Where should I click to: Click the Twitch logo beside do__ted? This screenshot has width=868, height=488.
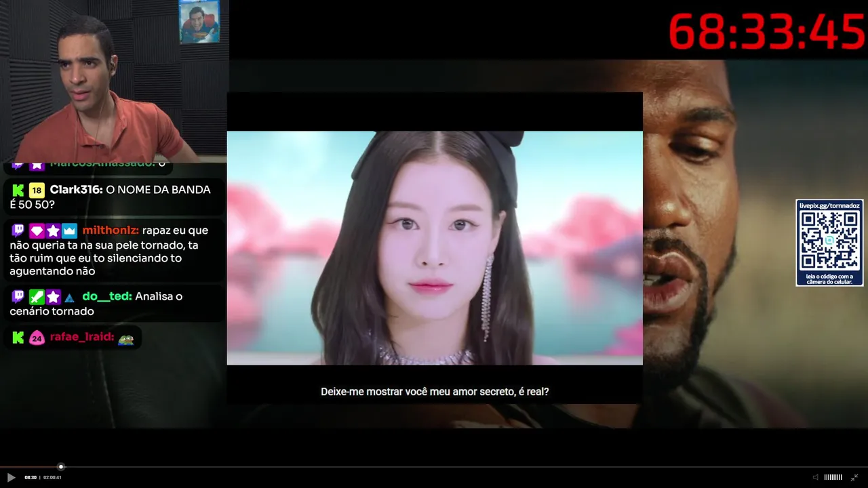pos(18,296)
